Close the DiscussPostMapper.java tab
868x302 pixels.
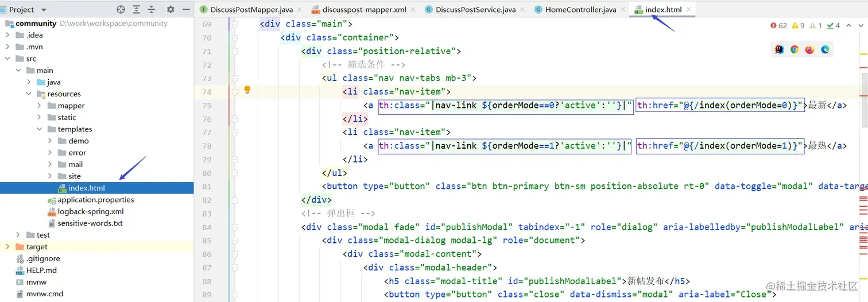point(299,10)
